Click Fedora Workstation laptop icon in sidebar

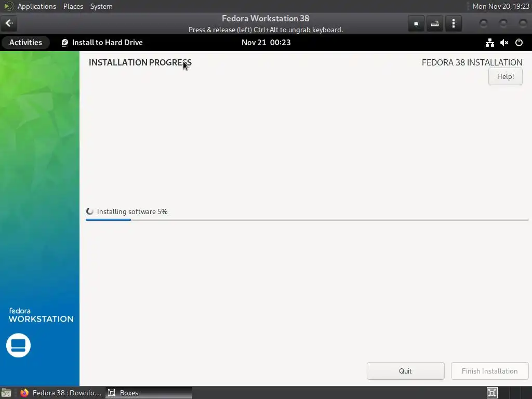tap(18, 345)
